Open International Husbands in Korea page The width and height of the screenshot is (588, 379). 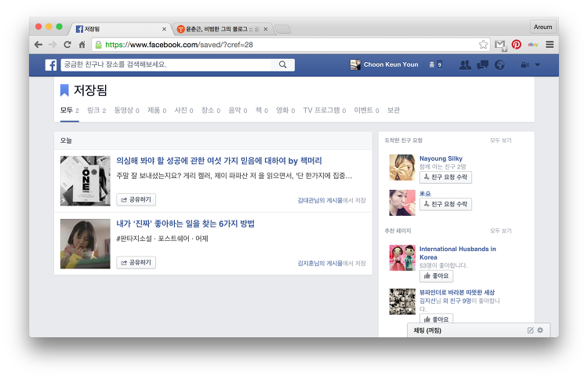[458, 253]
